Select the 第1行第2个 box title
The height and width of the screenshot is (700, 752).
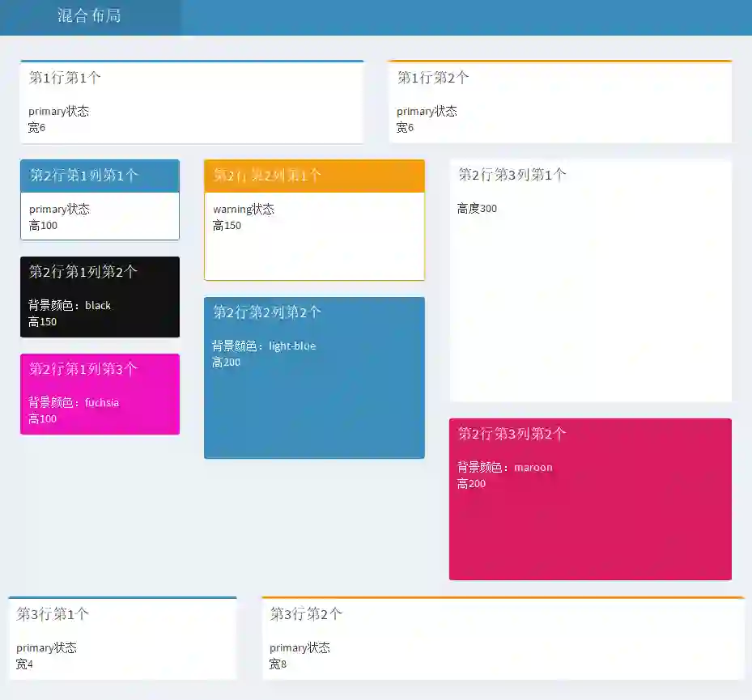pyautogui.click(x=433, y=78)
